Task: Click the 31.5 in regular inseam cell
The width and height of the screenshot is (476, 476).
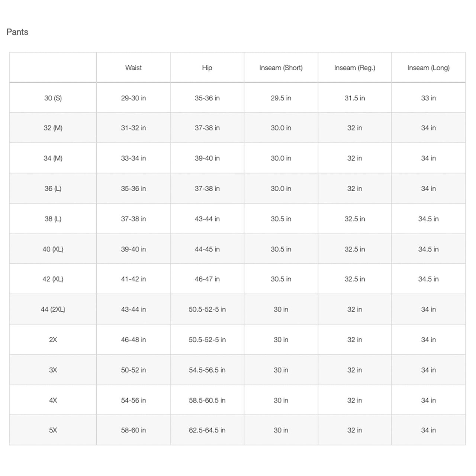Action: coord(354,98)
